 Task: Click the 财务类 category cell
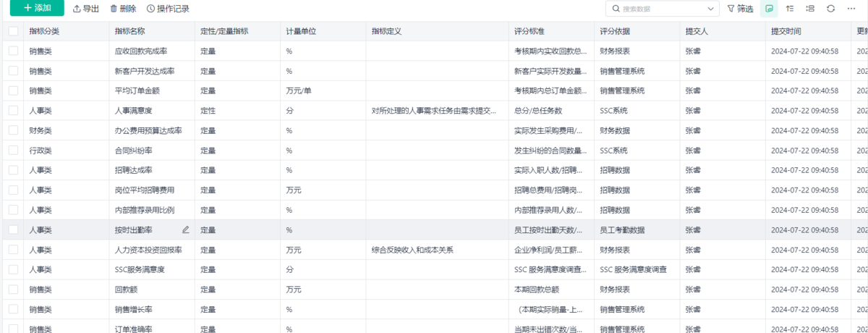pos(66,130)
